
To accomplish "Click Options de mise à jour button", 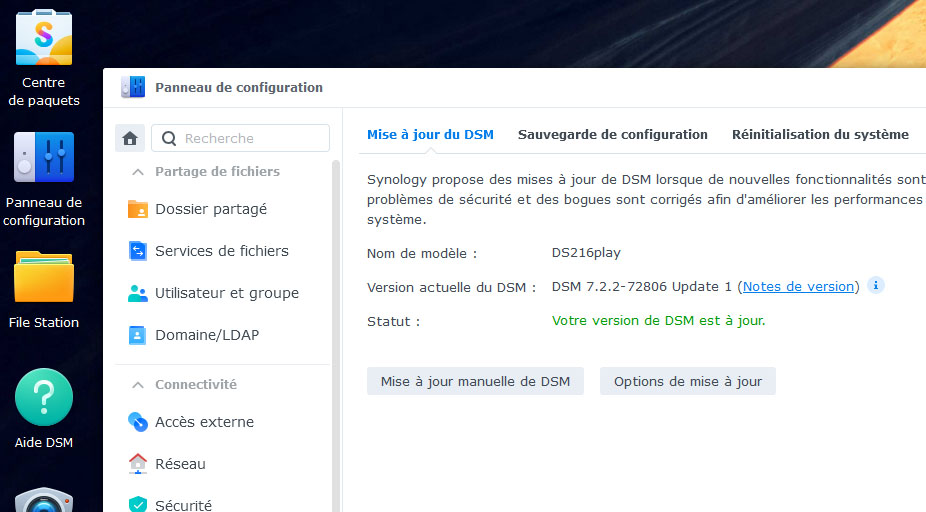I will 687,381.
